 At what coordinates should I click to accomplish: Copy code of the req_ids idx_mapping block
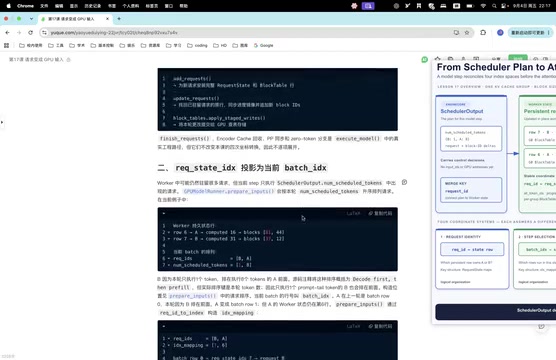click(x=380, y=326)
